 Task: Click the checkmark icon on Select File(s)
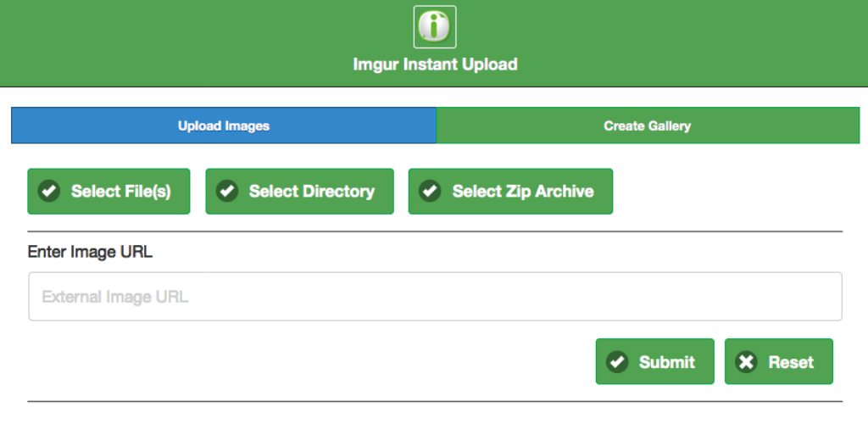(49, 192)
